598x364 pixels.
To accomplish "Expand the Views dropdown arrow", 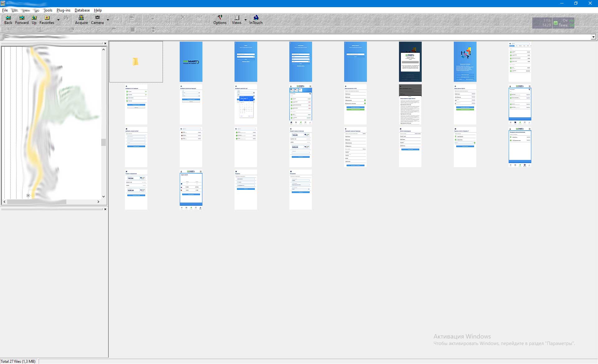I will (x=245, y=20).
